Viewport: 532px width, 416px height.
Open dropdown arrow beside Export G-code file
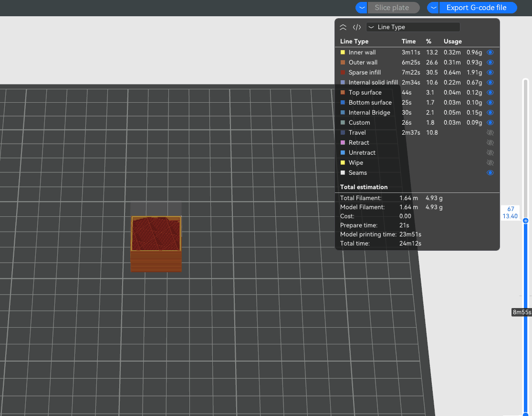[433, 8]
